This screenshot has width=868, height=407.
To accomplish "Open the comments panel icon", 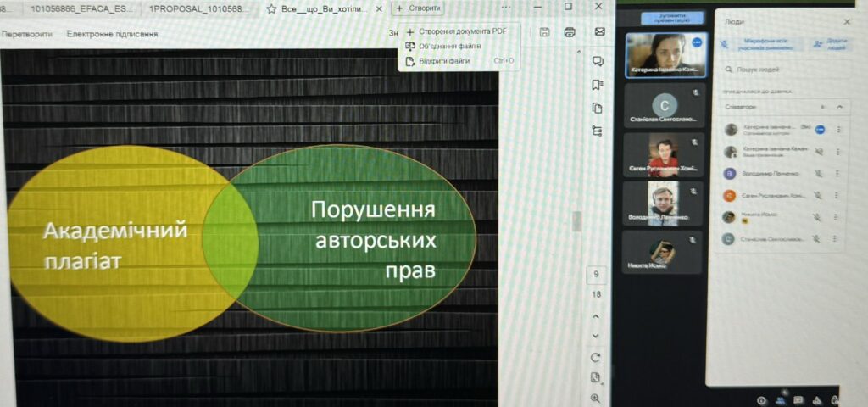I will pos(598,61).
